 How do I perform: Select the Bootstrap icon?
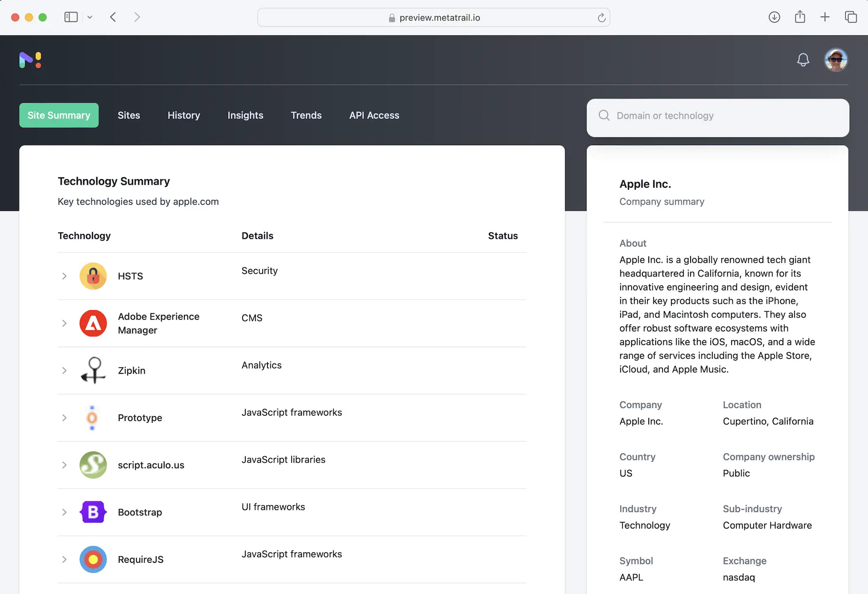[x=93, y=512]
